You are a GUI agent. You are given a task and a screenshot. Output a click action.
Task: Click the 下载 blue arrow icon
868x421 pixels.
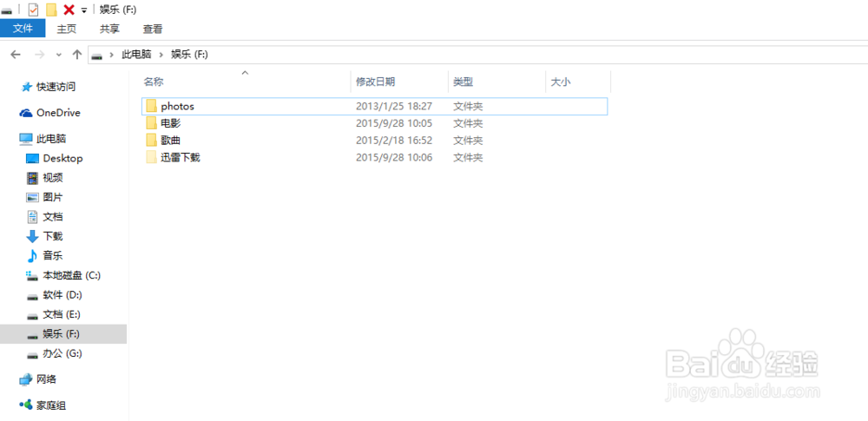point(33,236)
